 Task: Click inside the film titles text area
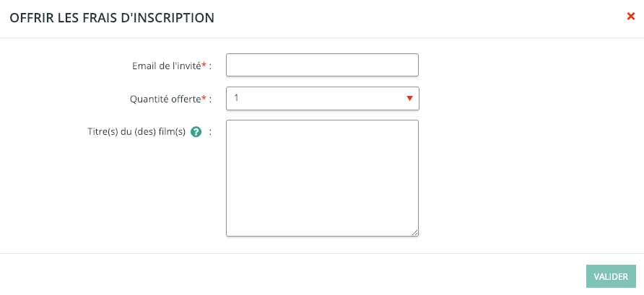click(x=322, y=177)
